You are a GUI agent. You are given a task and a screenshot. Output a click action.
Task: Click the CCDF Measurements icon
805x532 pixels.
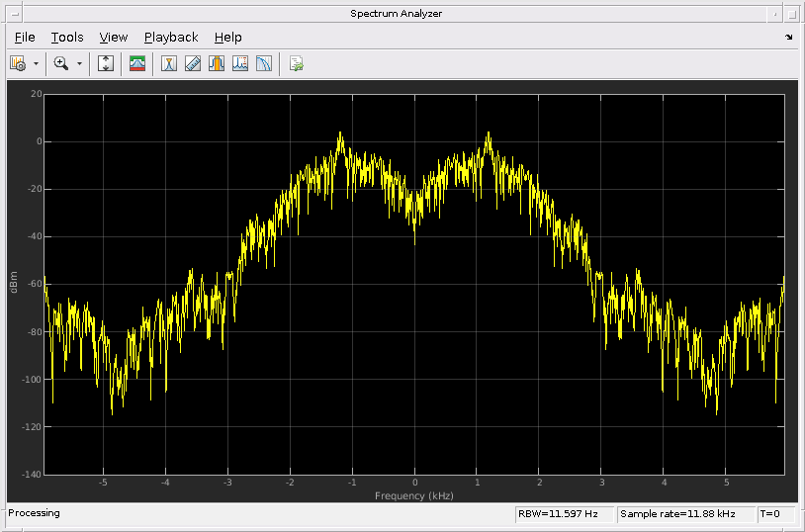[263, 63]
